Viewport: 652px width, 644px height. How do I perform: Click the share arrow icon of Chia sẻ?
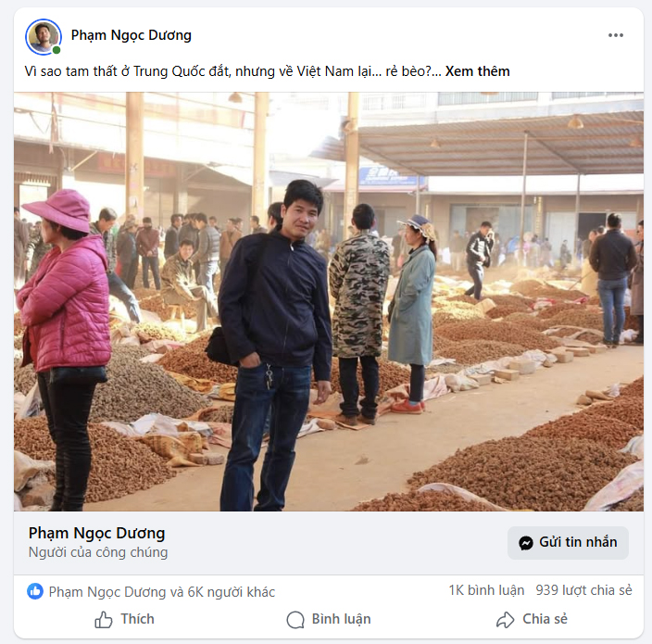click(505, 620)
